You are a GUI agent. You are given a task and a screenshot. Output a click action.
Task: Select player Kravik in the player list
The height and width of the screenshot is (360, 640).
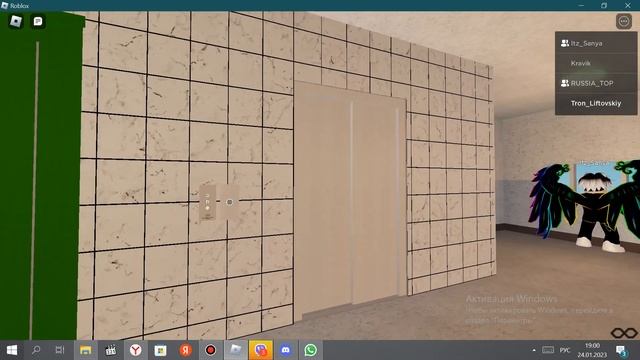tap(596, 63)
